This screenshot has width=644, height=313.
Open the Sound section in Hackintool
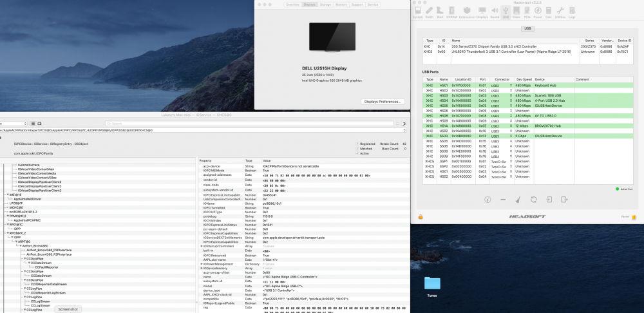tap(495, 12)
